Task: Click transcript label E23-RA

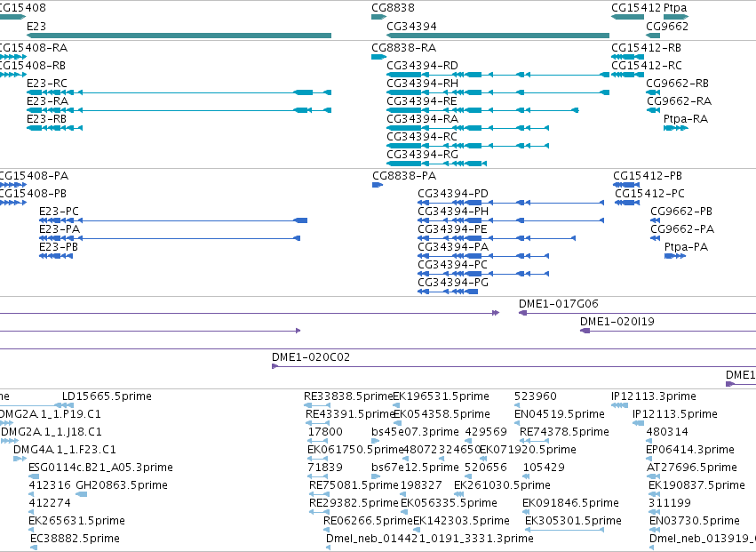Action: [47, 101]
